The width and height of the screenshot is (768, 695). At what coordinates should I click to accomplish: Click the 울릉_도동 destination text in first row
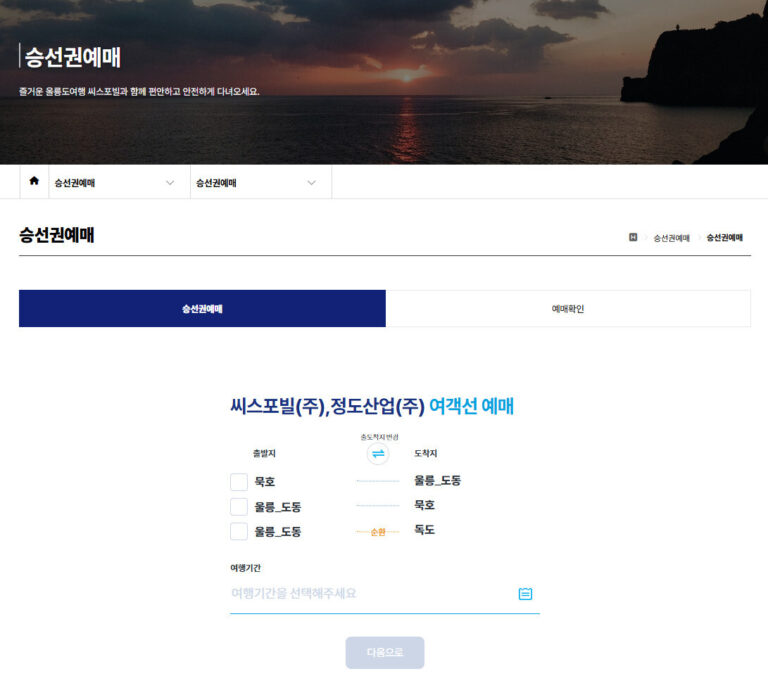tap(437, 480)
